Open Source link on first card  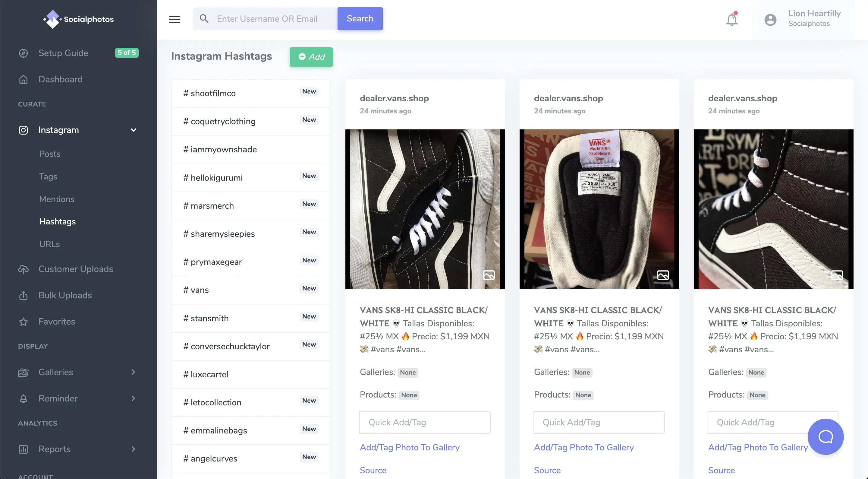(x=373, y=470)
